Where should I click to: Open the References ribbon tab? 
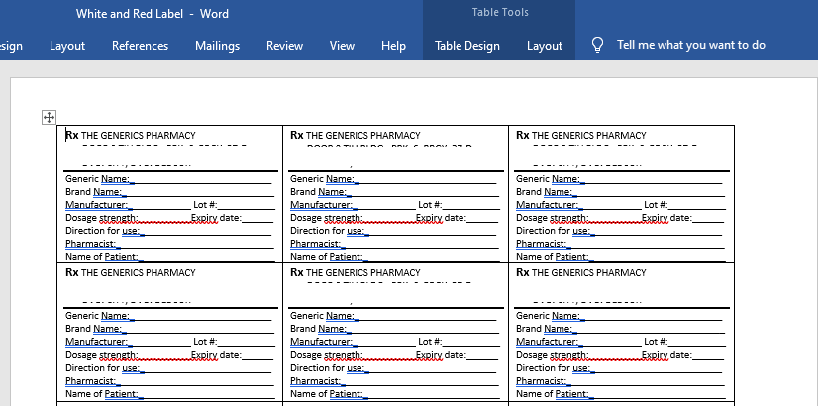140,46
